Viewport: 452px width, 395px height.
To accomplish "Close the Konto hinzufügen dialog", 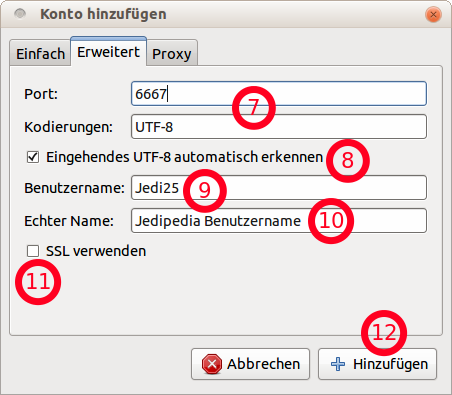I will tap(433, 15).
